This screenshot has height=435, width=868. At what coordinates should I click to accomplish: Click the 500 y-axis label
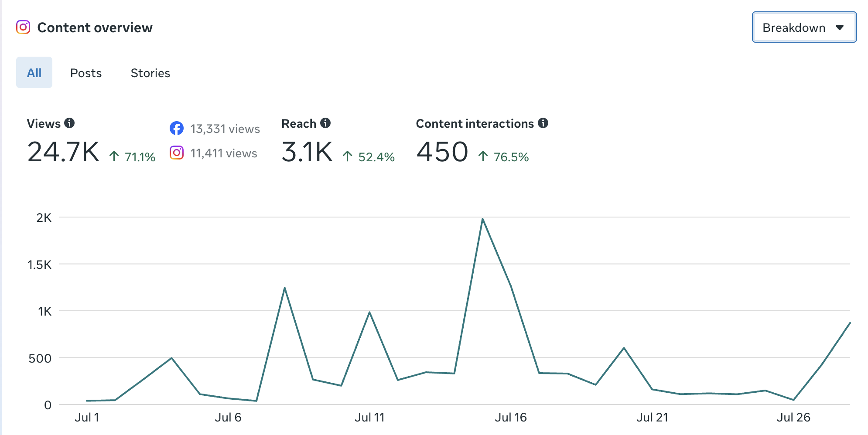click(x=40, y=358)
